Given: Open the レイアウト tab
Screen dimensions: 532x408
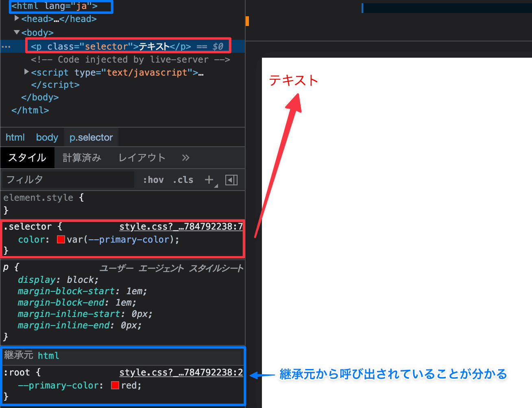Looking at the screenshot, I should [x=142, y=158].
